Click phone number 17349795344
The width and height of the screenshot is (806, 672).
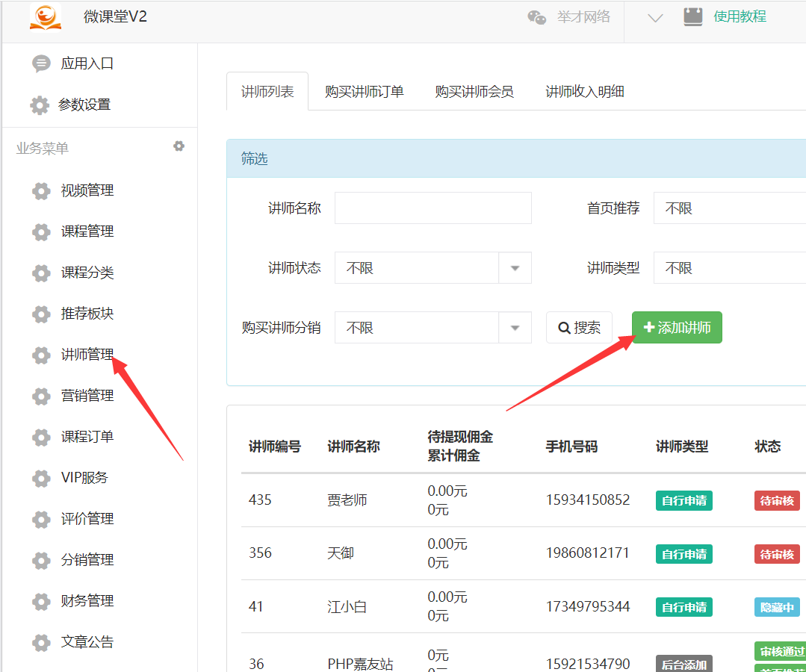[x=588, y=607]
